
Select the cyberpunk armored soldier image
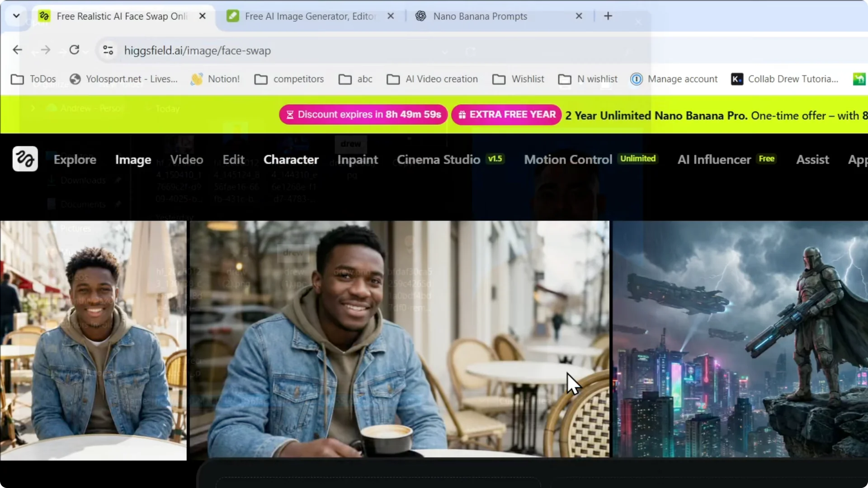click(740, 339)
